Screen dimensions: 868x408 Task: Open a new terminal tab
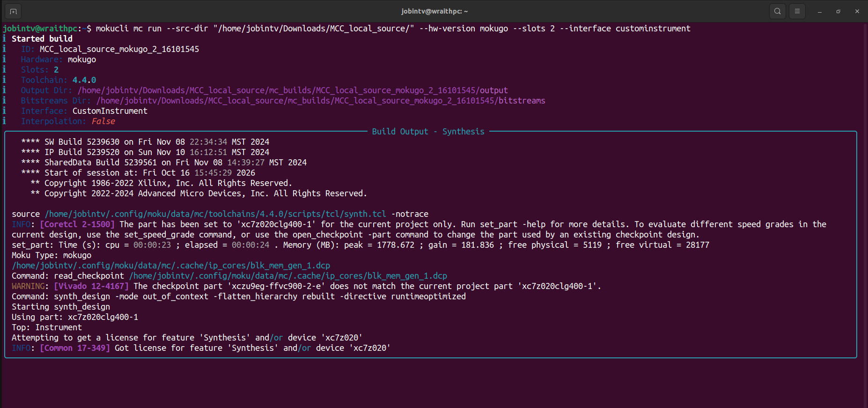pos(13,11)
